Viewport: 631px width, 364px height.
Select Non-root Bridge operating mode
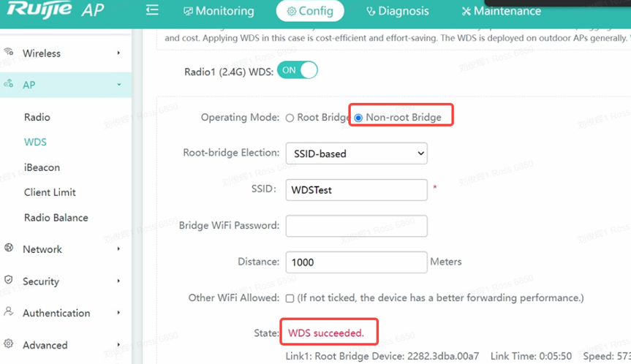(x=358, y=118)
